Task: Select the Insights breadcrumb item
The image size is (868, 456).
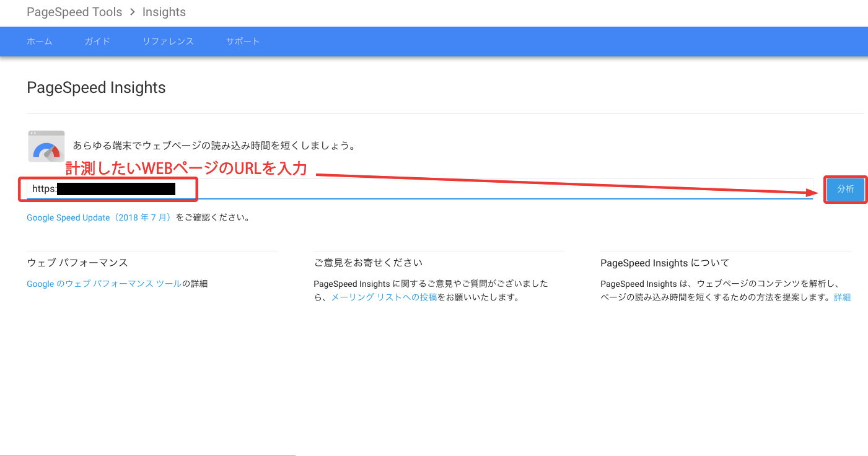Action: pos(164,12)
